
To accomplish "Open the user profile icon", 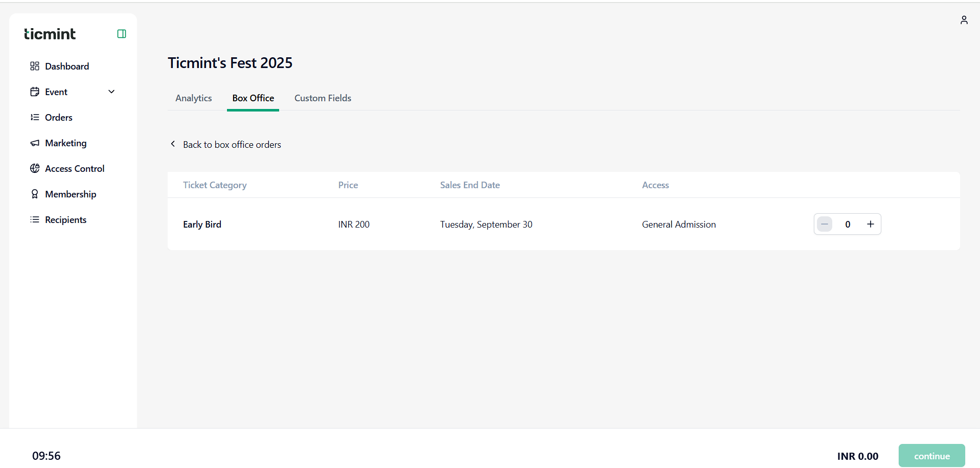I will [x=964, y=20].
